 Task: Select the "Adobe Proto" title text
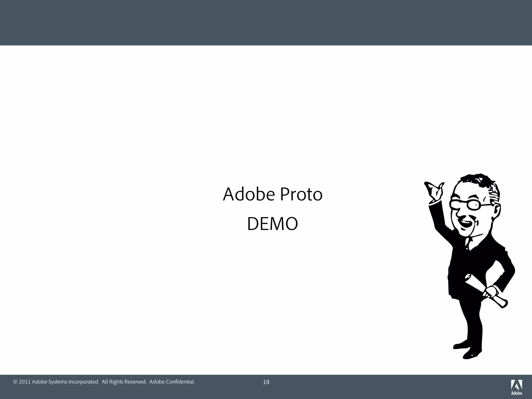(272, 194)
